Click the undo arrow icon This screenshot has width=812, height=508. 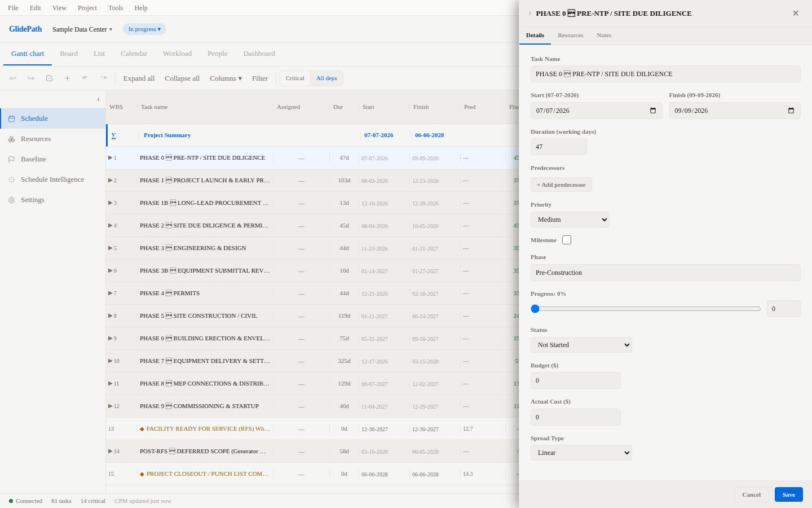13,78
